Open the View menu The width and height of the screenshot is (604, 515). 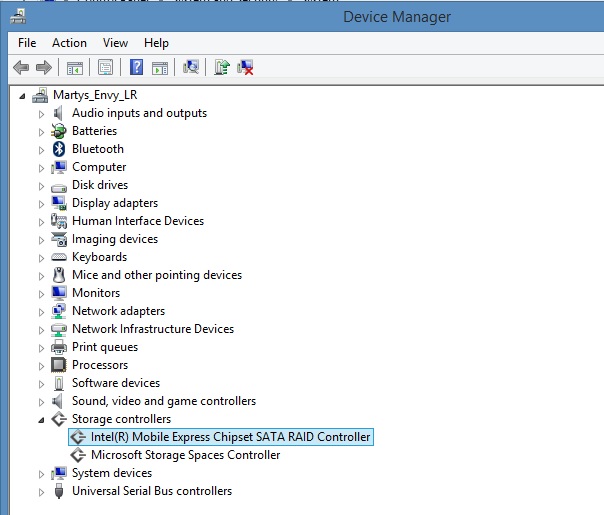coord(115,43)
